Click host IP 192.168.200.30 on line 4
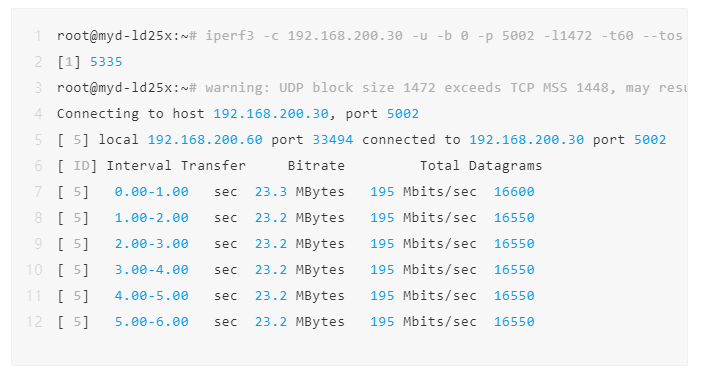The width and height of the screenshot is (701, 381). coord(271,114)
